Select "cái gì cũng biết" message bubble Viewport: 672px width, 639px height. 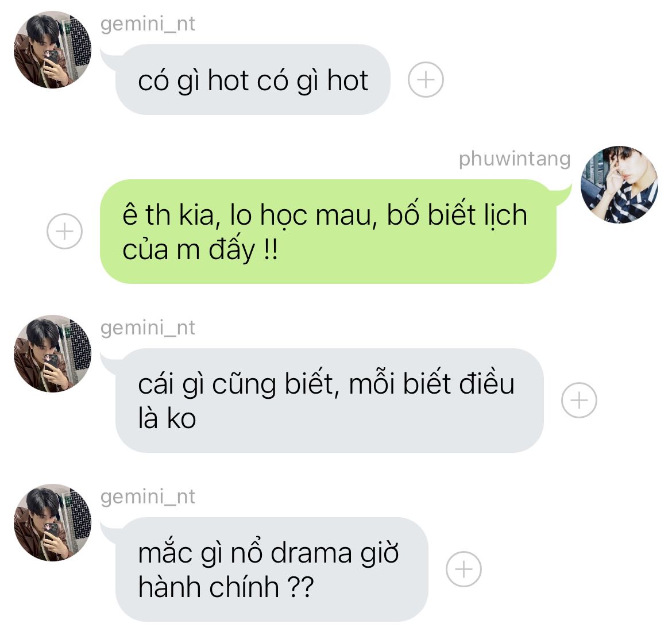[x=330, y=401]
